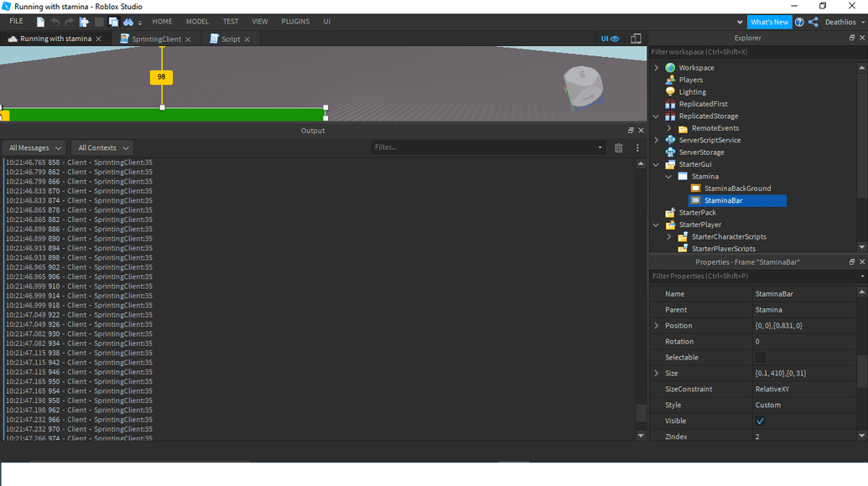Select RemoteEvents in the Explorer tree
Viewport: 868px width, 486px height.
click(717, 127)
